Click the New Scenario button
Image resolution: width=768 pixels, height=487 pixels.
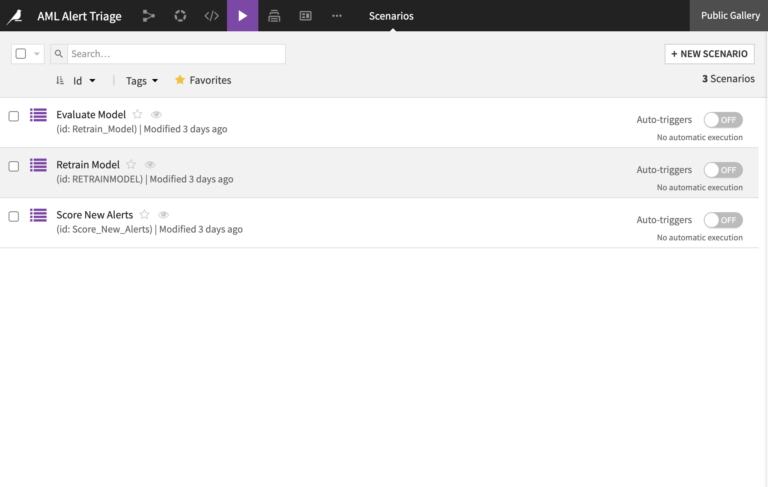709,54
